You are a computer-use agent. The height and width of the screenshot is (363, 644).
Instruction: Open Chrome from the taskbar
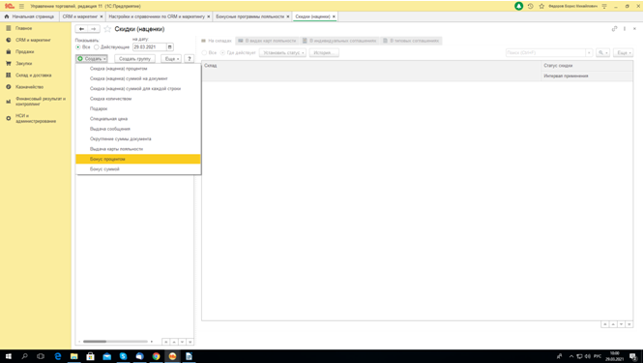point(156,356)
